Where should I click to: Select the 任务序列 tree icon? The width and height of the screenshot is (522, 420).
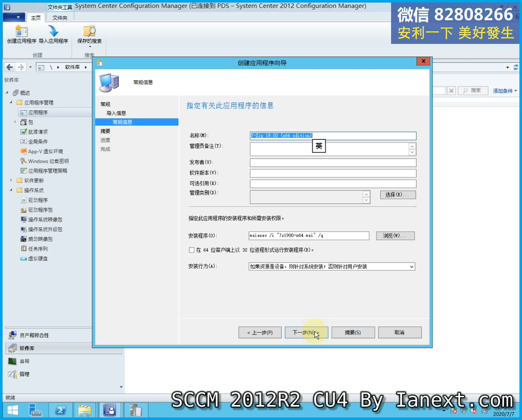[x=24, y=249]
